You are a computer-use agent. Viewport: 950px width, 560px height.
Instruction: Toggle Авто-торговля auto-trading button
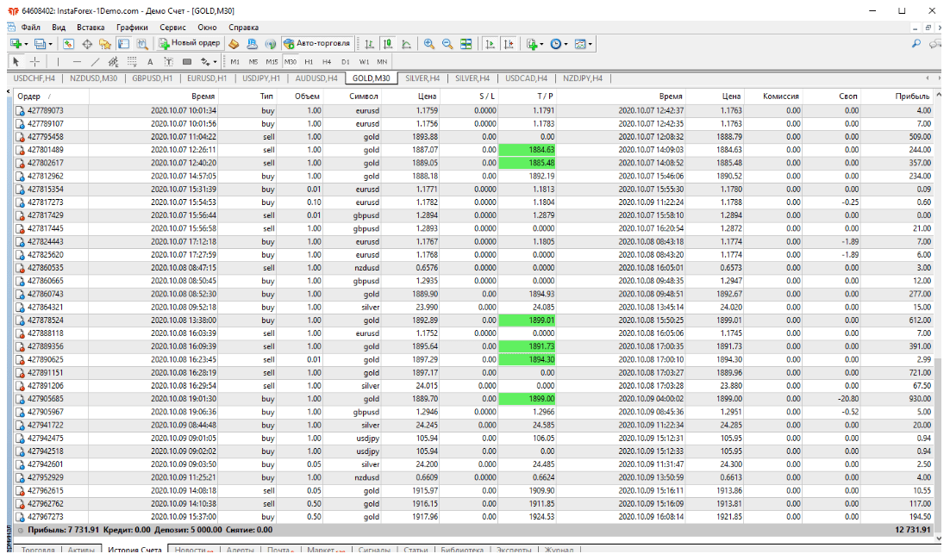pyautogui.click(x=317, y=43)
